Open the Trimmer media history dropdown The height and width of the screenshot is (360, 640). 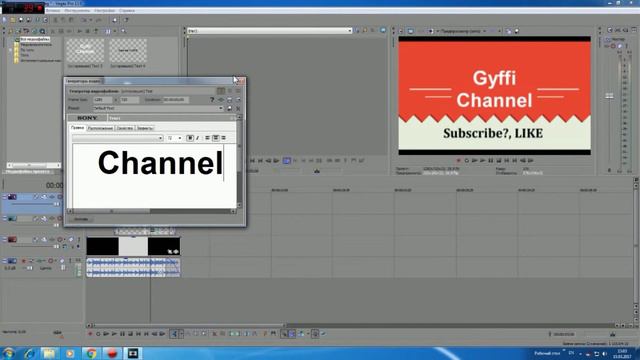point(349,31)
